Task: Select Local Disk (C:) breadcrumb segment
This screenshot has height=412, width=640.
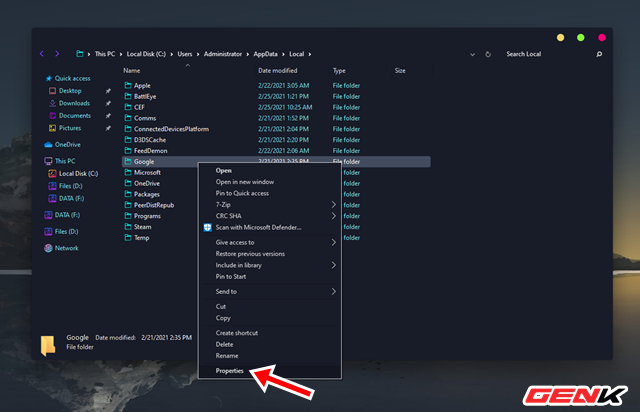Action: coord(146,54)
